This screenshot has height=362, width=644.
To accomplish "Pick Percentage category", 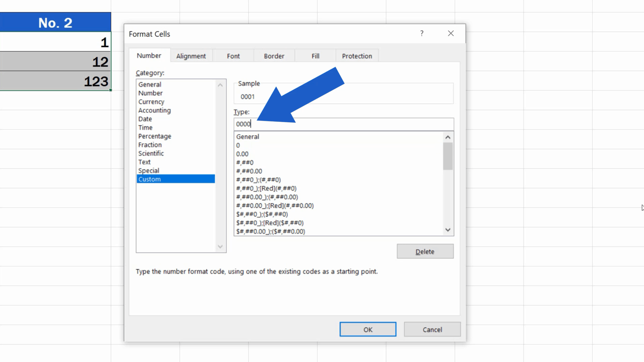I will coord(176,136).
